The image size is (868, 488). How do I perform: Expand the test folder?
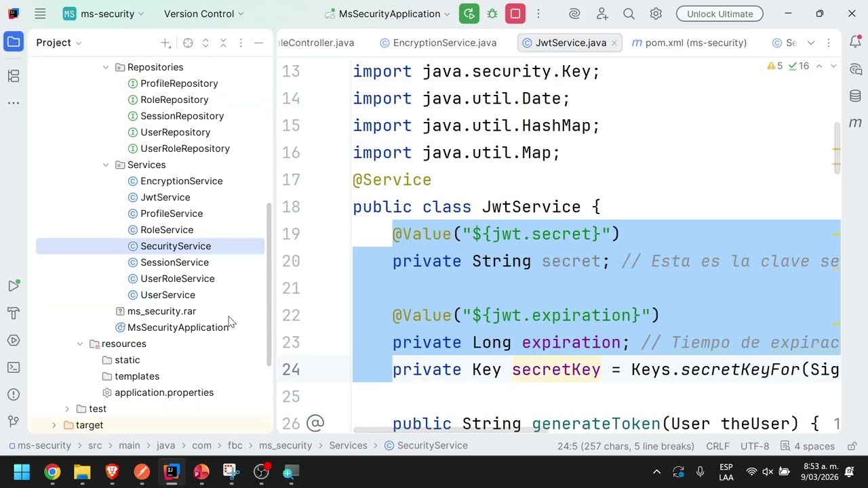pos(66,409)
